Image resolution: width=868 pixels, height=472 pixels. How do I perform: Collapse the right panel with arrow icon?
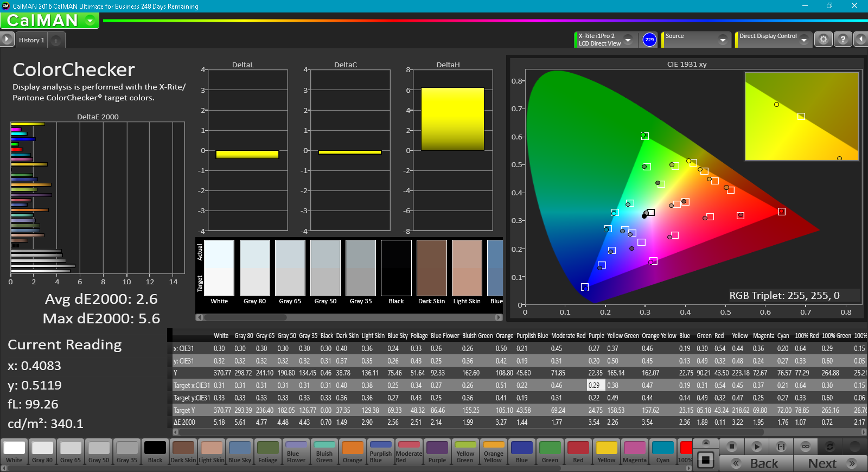click(x=860, y=40)
